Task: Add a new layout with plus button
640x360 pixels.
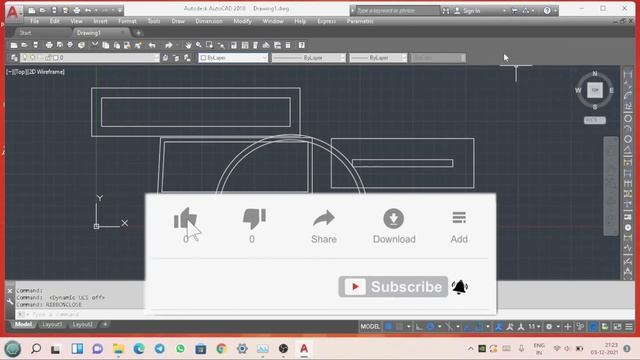Action: pyautogui.click(x=105, y=324)
